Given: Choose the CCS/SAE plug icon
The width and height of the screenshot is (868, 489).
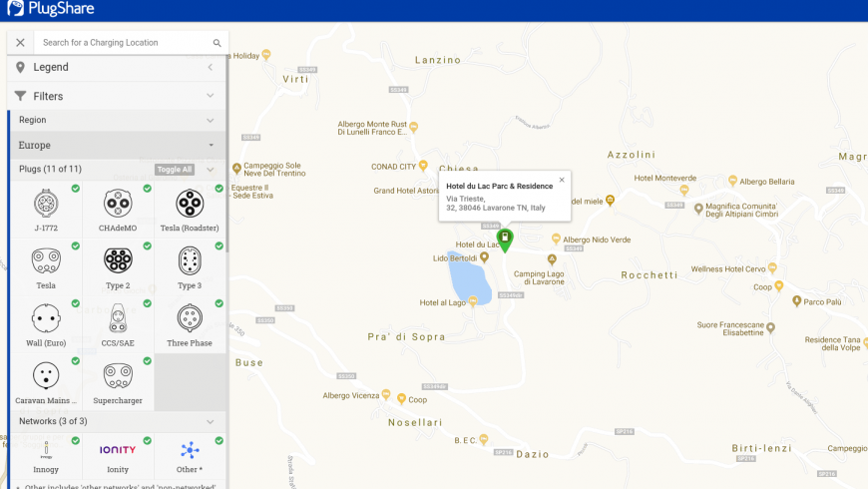Looking at the screenshot, I should coord(118,318).
